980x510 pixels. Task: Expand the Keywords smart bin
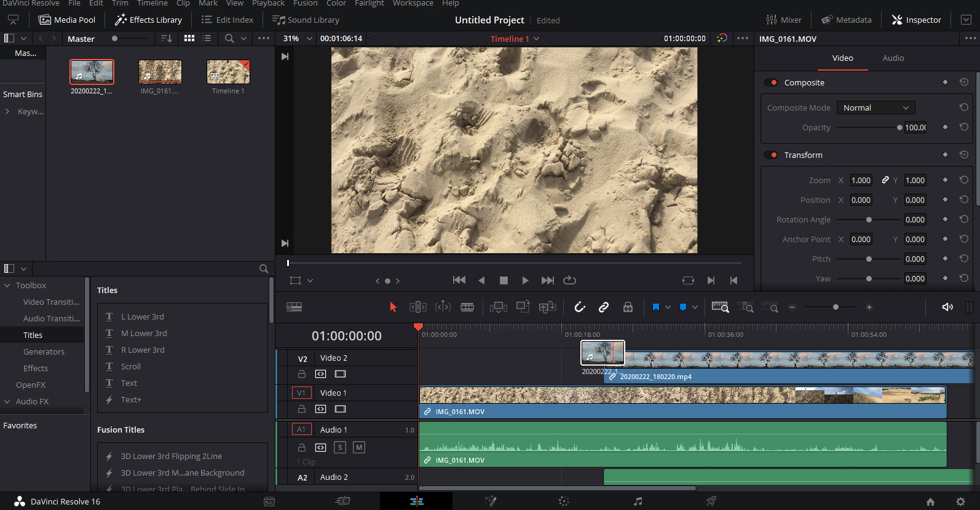(7, 112)
